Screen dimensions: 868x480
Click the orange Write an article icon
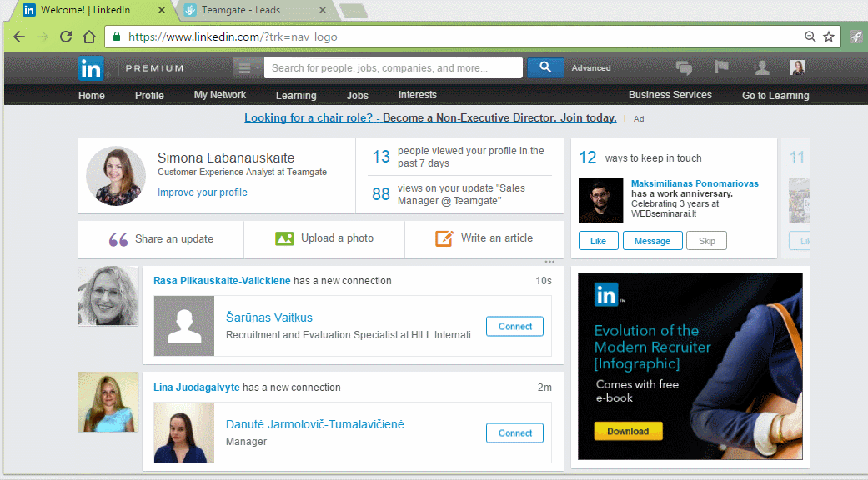444,238
